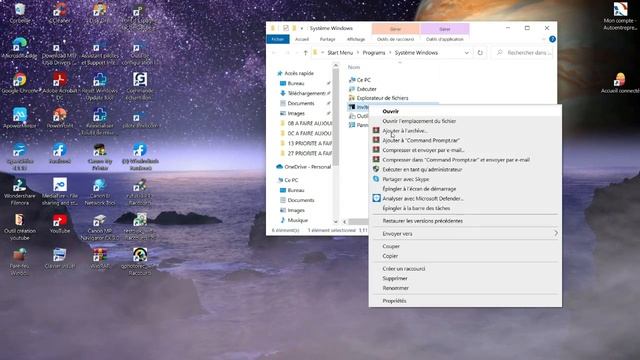Switch to the Partage ribbon tab
The height and width of the screenshot is (360, 640).
(x=327, y=39)
